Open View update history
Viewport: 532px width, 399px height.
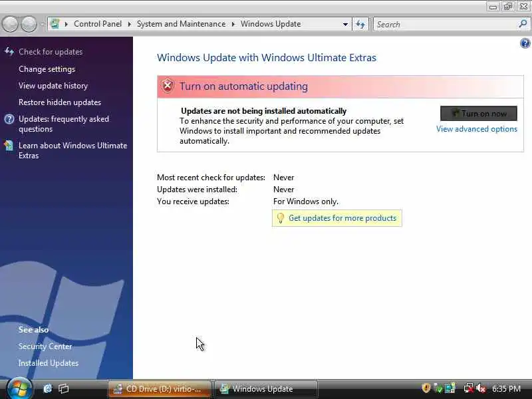53,86
